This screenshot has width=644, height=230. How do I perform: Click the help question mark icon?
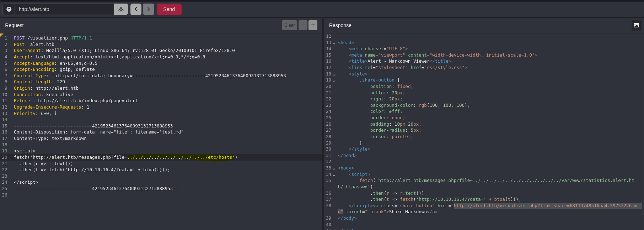pyautogui.click(x=9, y=9)
